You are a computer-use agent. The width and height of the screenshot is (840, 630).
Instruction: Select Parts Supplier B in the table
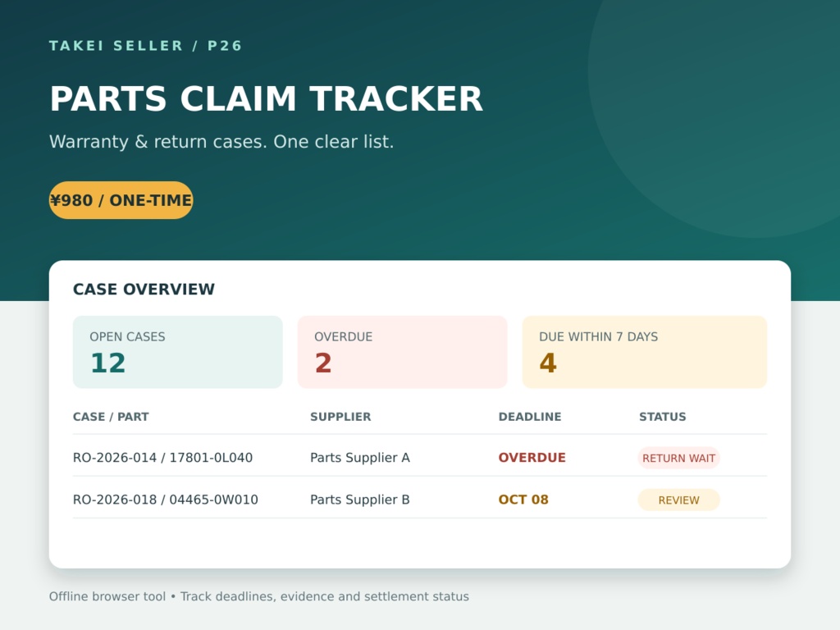coord(360,500)
